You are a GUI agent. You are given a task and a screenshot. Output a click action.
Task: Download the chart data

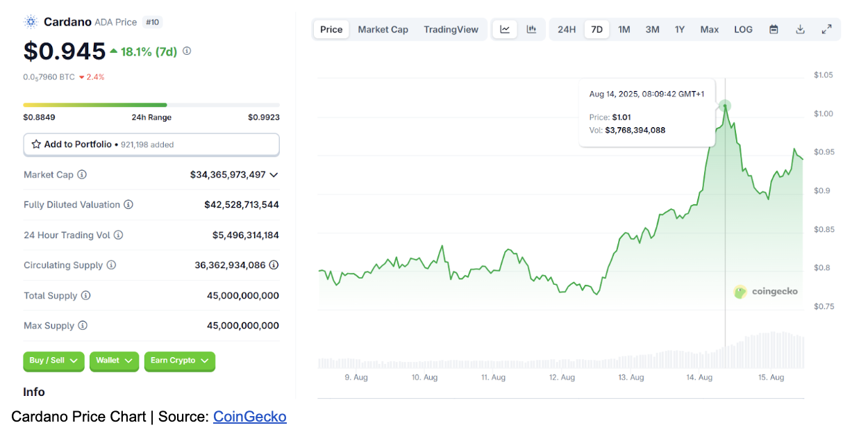click(800, 29)
